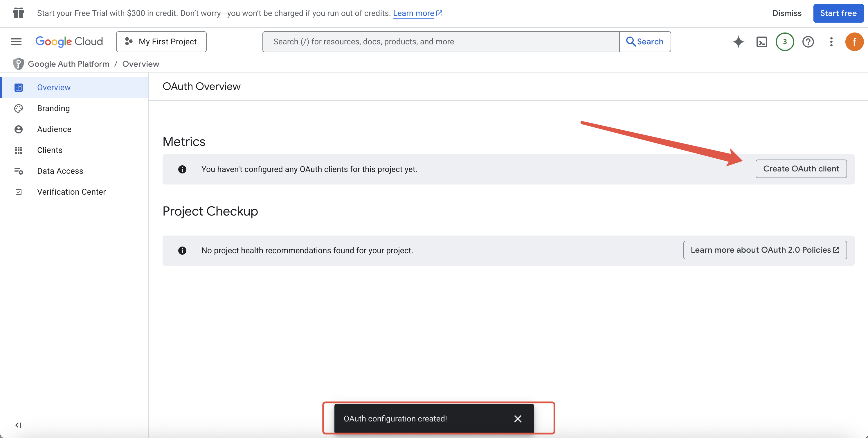Open the My First Project selector

[x=161, y=41]
